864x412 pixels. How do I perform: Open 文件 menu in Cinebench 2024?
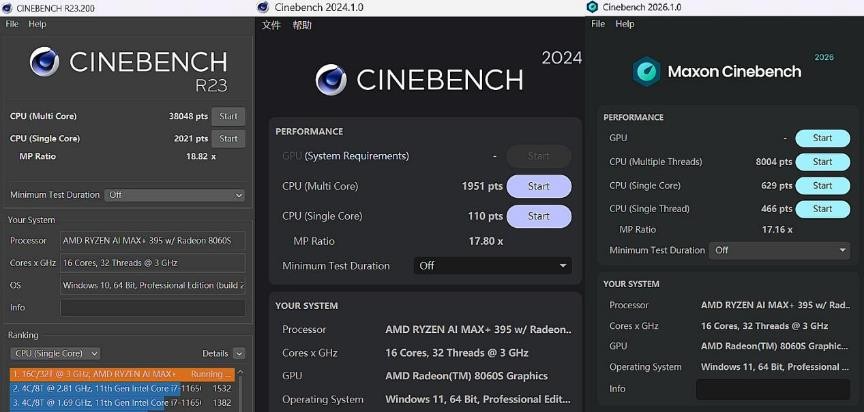click(271, 25)
